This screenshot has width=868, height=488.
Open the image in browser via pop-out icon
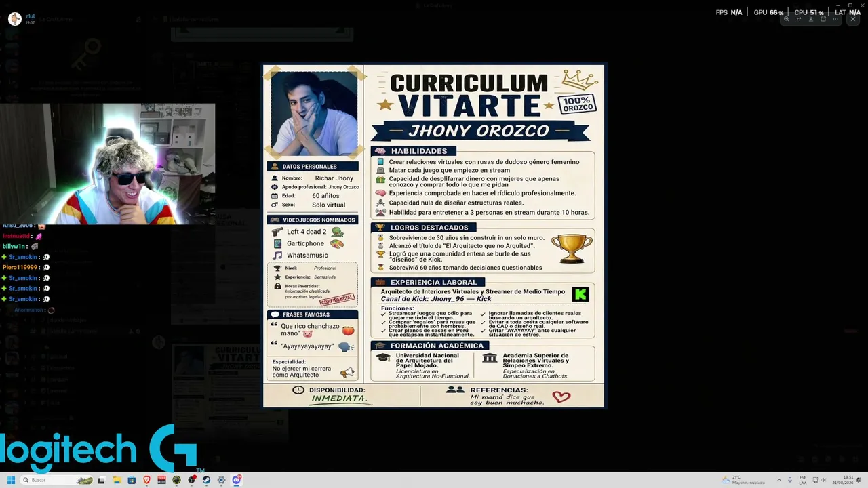pos(823,19)
